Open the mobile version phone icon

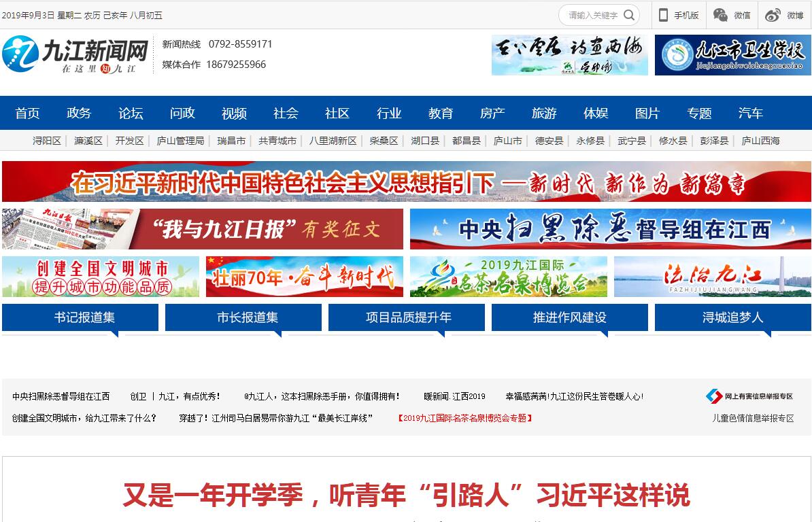(x=663, y=15)
